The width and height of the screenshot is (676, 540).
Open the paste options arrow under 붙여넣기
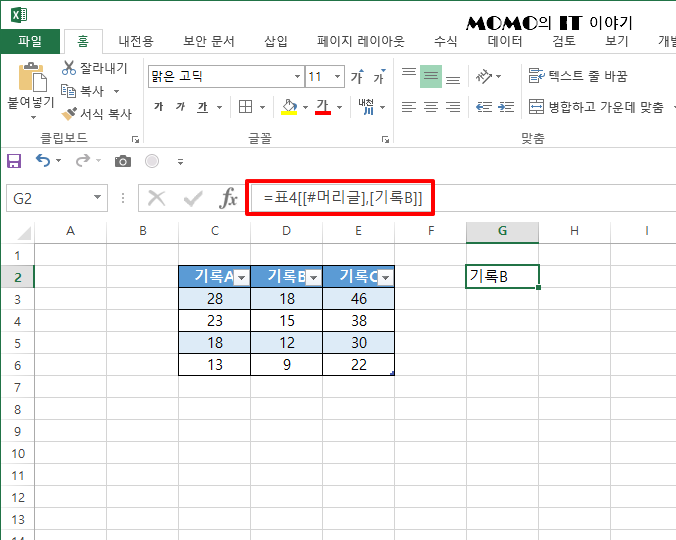click(33, 118)
